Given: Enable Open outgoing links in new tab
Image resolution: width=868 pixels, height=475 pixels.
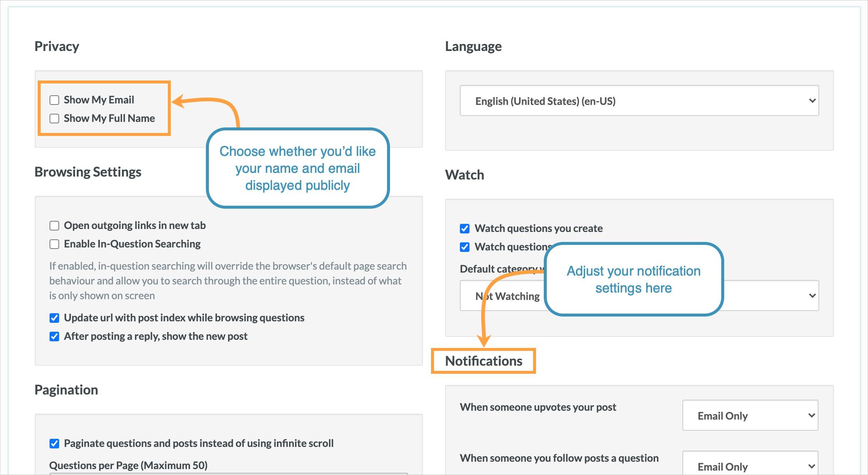Looking at the screenshot, I should [54, 226].
